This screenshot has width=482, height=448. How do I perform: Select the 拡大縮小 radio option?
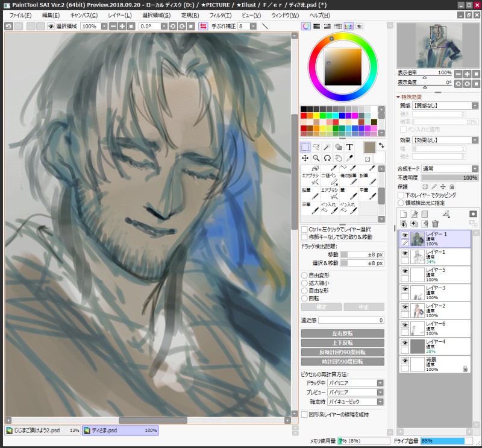pyautogui.click(x=304, y=283)
